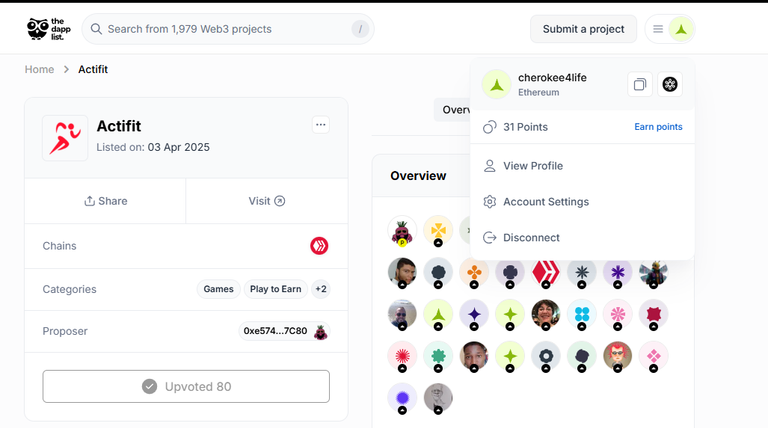Visit the Actifit website
The height and width of the screenshot is (428, 768).
(267, 201)
